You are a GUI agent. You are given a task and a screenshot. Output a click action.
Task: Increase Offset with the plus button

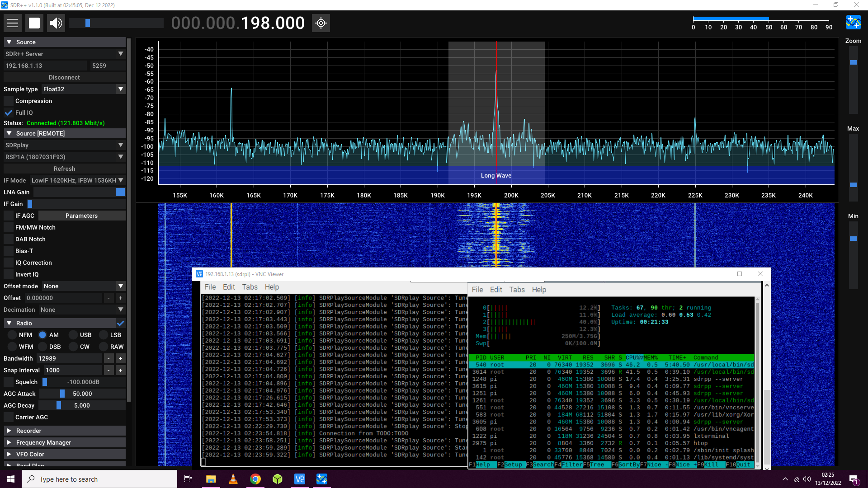pyautogui.click(x=121, y=298)
